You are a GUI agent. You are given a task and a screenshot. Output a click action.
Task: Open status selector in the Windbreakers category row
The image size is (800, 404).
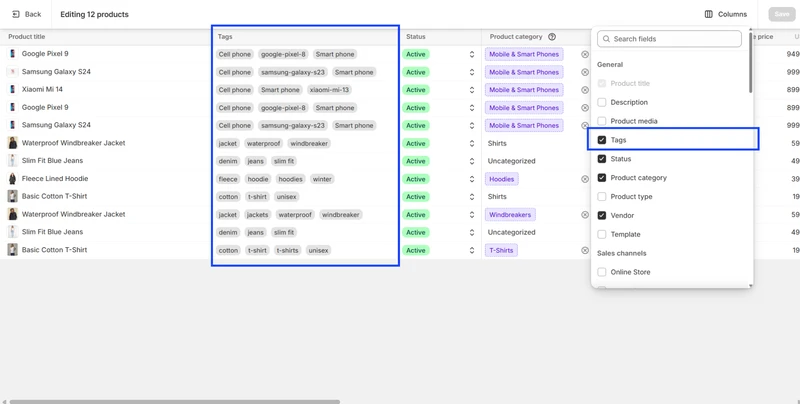click(x=472, y=215)
